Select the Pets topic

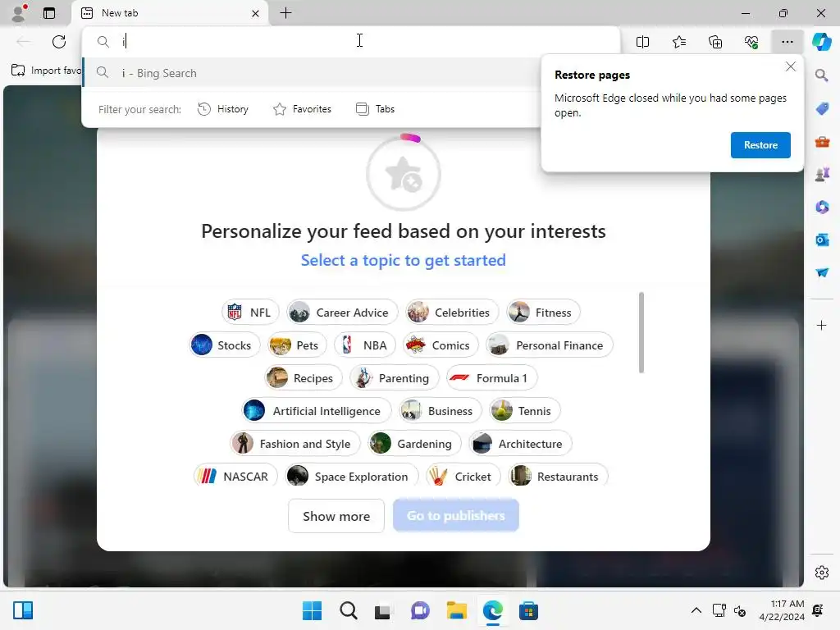click(x=297, y=345)
